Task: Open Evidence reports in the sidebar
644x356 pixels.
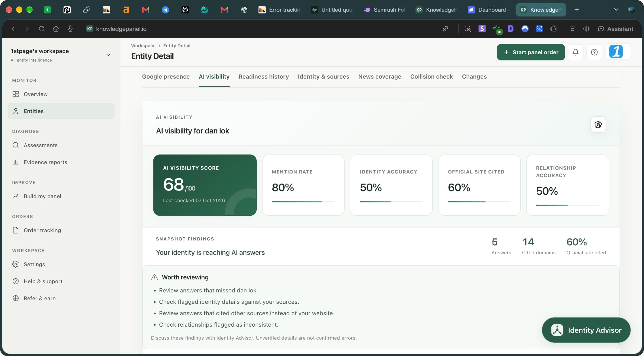Action: click(61, 162)
